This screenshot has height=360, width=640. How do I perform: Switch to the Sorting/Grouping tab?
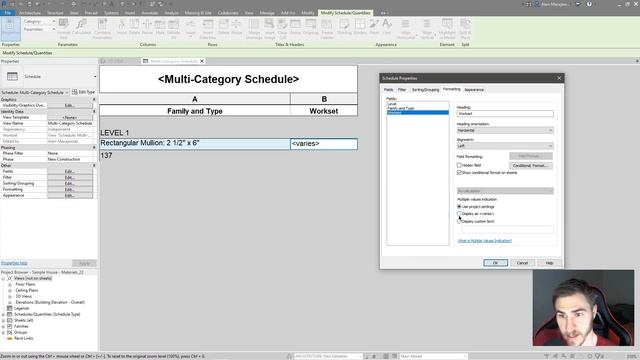pos(425,90)
